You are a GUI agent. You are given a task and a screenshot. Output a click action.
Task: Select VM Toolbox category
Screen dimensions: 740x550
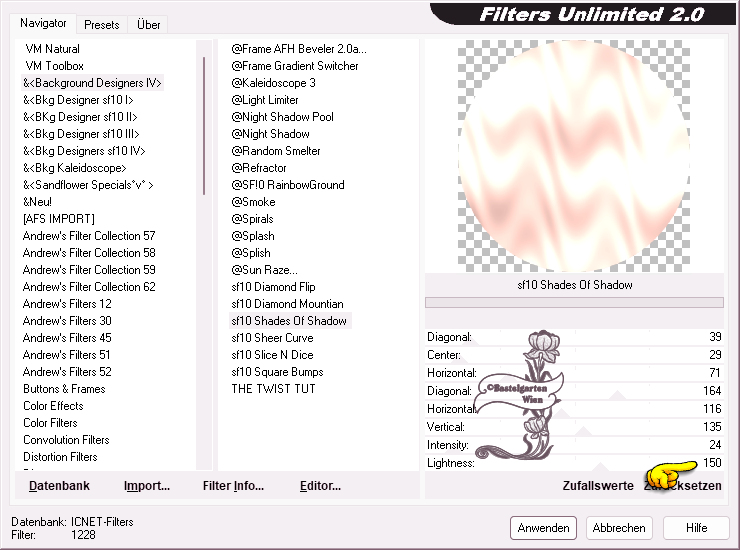(x=54, y=66)
